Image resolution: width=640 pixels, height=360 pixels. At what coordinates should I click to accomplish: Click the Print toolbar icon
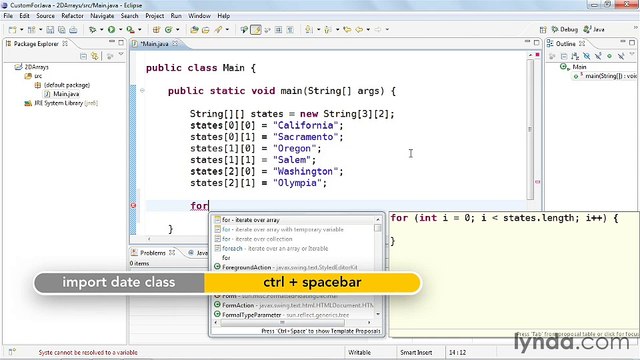coord(73,29)
